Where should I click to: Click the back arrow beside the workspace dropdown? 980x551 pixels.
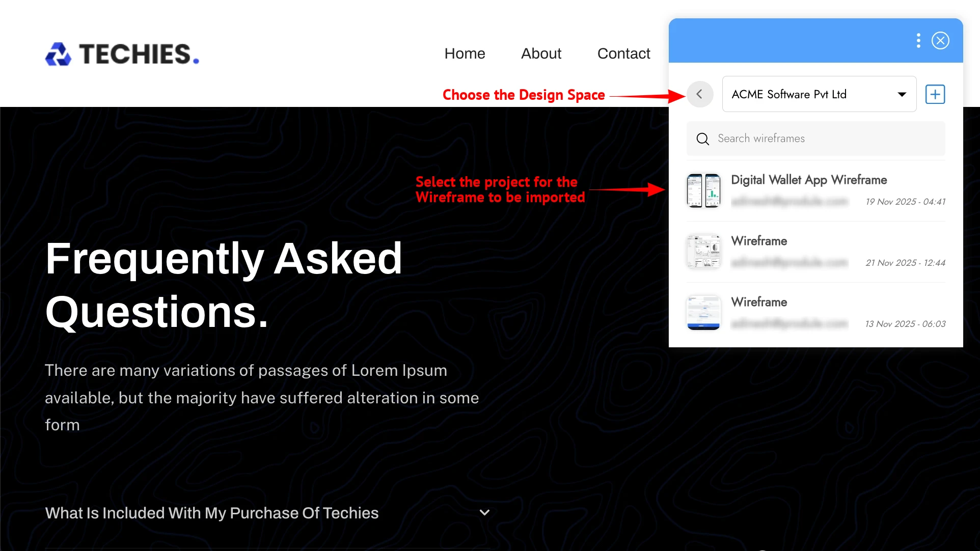[x=700, y=94]
